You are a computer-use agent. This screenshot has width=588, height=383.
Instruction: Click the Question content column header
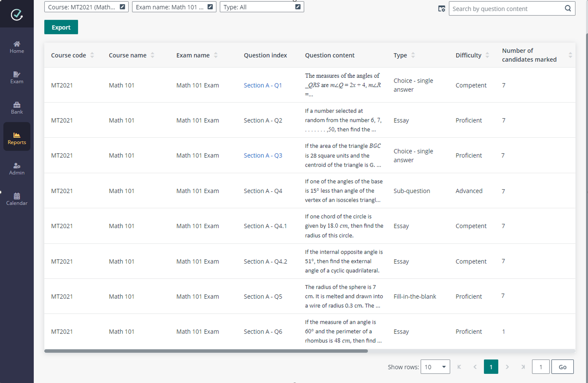pyautogui.click(x=330, y=55)
